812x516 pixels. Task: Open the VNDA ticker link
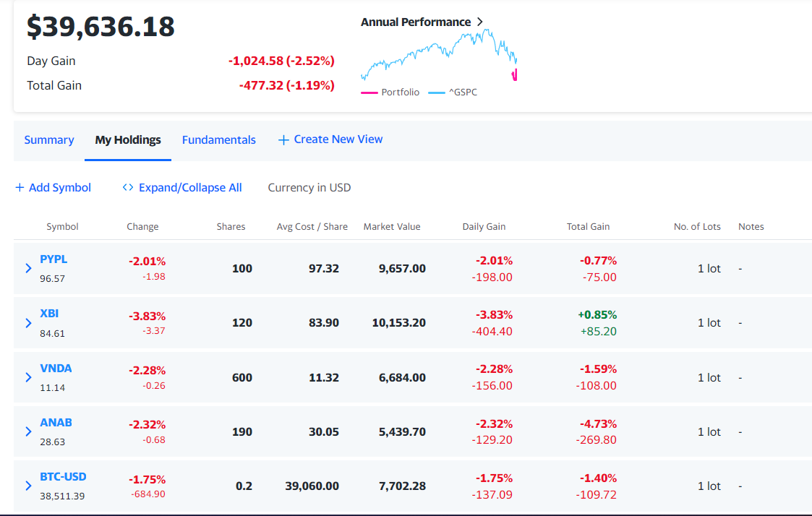(x=56, y=368)
